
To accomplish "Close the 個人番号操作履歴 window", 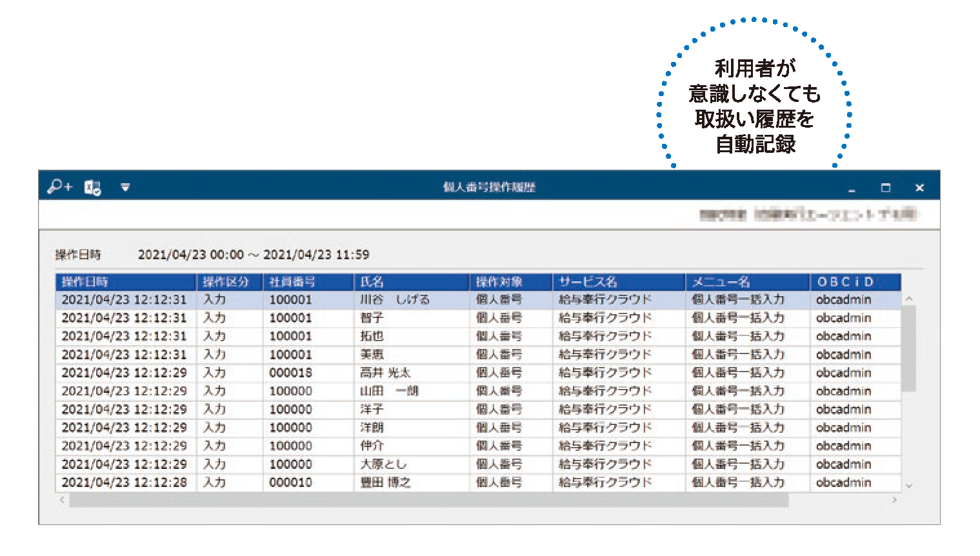I will tap(919, 188).
